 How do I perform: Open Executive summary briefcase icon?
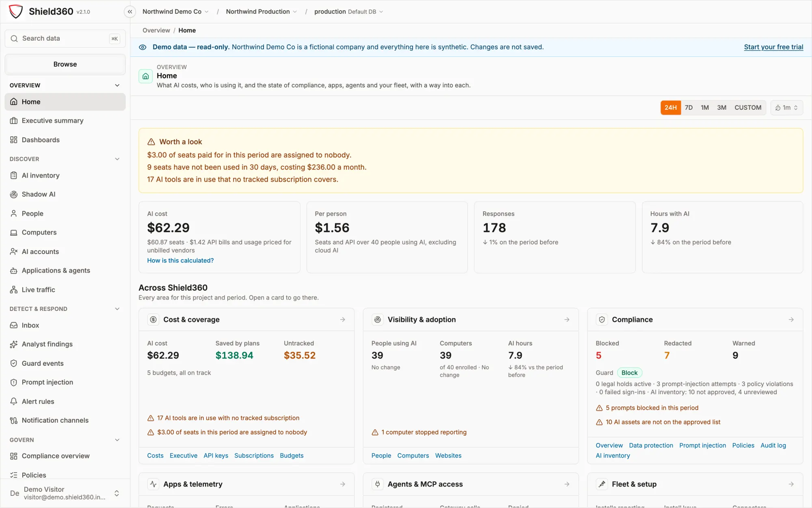[x=14, y=121]
